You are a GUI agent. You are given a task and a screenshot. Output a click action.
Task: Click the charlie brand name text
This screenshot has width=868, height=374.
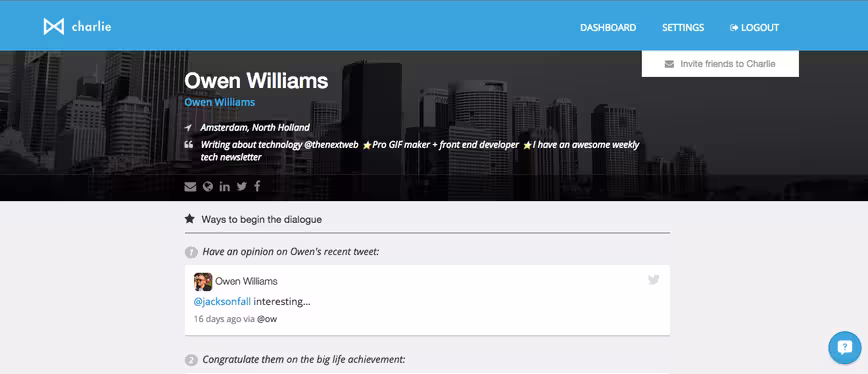(x=91, y=27)
